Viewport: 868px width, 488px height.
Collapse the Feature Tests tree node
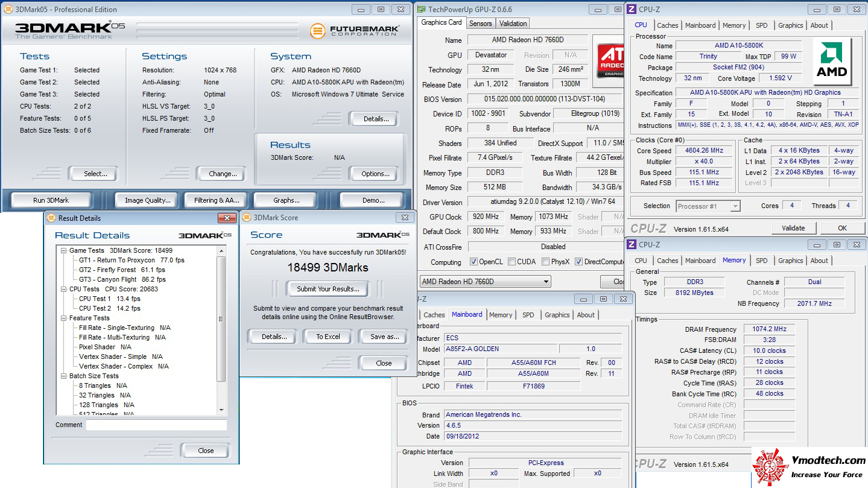63,318
